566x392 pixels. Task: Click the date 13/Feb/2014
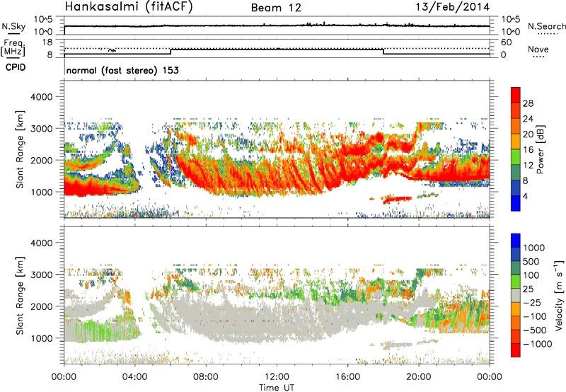pos(453,6)
